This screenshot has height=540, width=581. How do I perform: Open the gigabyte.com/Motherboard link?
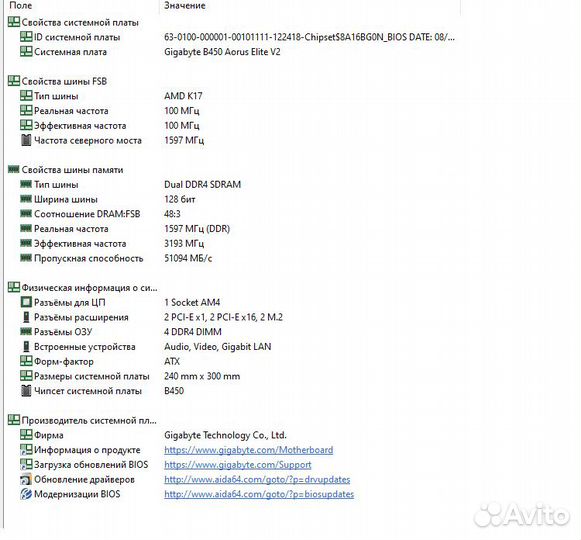click(x=249, y=450)
